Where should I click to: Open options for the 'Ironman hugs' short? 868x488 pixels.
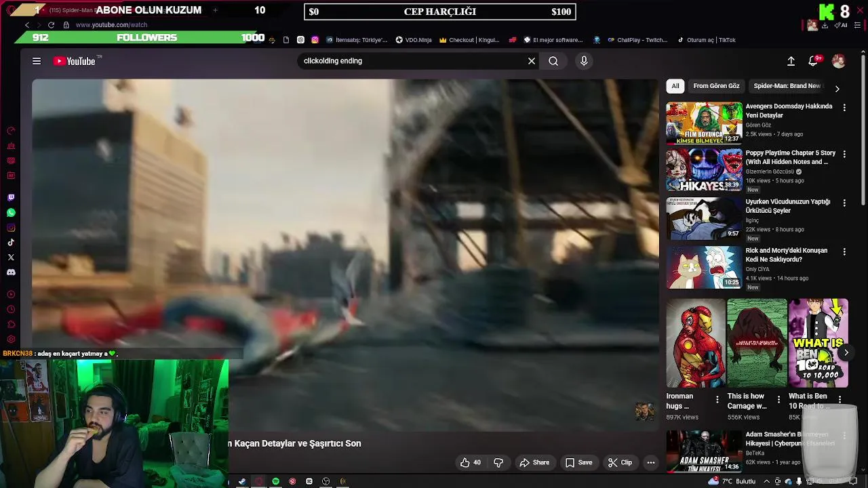717,399
